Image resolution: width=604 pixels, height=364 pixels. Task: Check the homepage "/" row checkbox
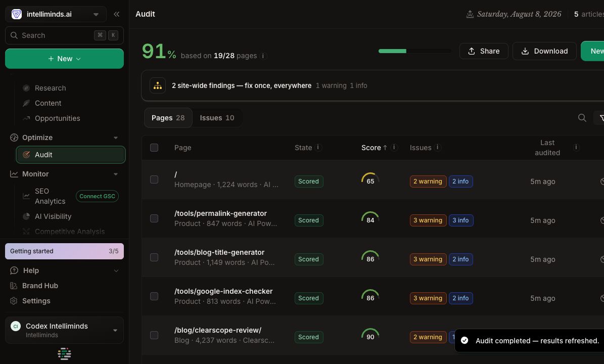(154, 179)
